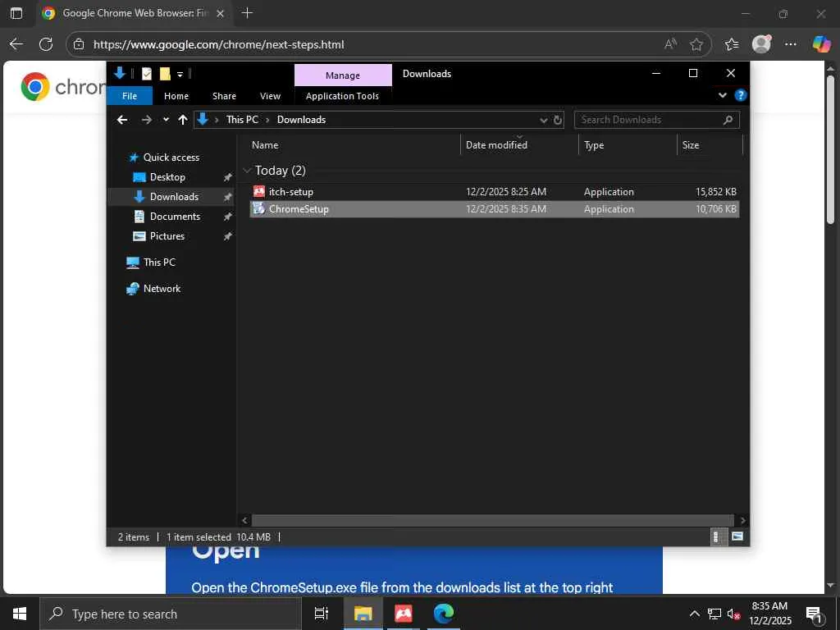The height and width of the screenshot is (630, 840).
Task: Open a new tab in Edge
Action: [x=247, y=13]
